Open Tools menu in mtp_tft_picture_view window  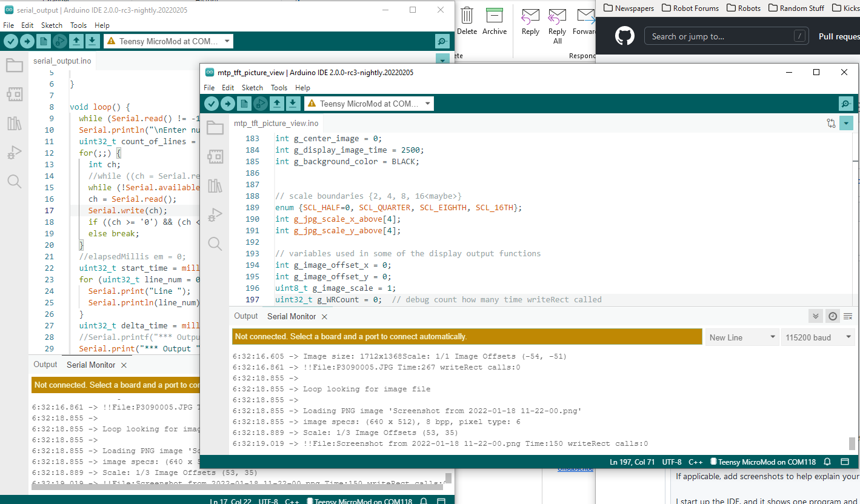[x=279, y=88]
